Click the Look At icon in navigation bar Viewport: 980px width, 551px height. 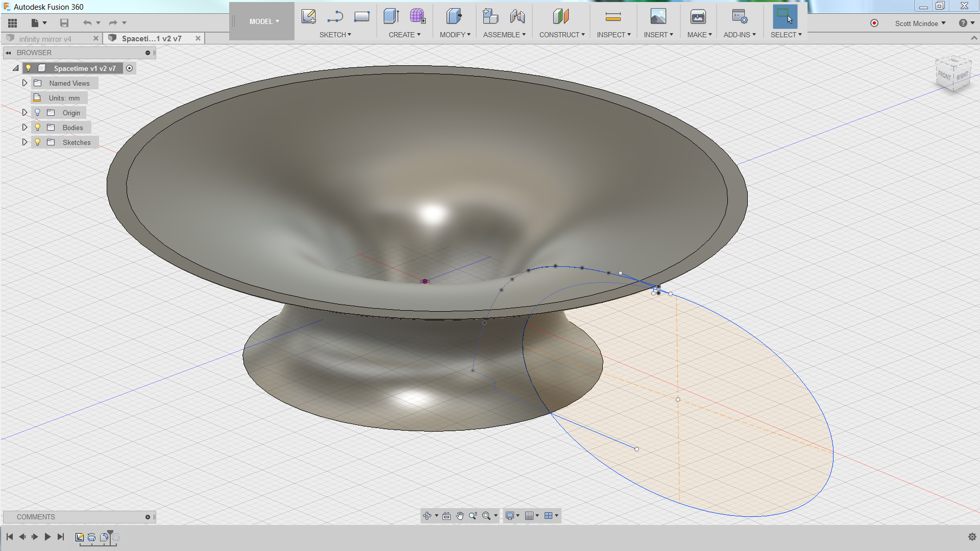coord(447,516)
